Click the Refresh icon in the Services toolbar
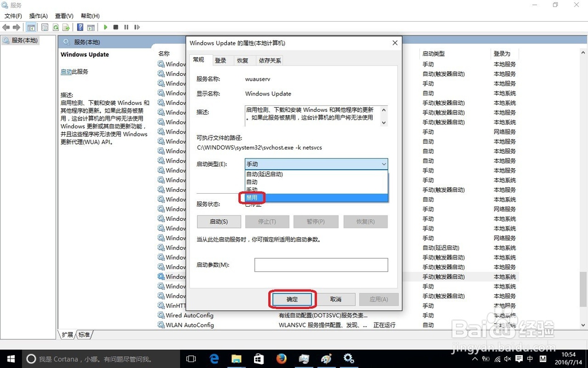The height and width of the screenshot is (368, 588). click(x=55, y=27)
